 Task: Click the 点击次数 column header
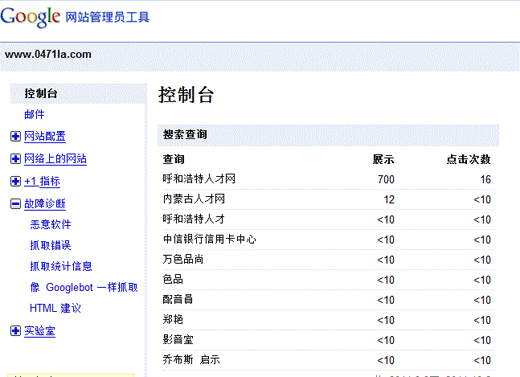tap(468, 159)
